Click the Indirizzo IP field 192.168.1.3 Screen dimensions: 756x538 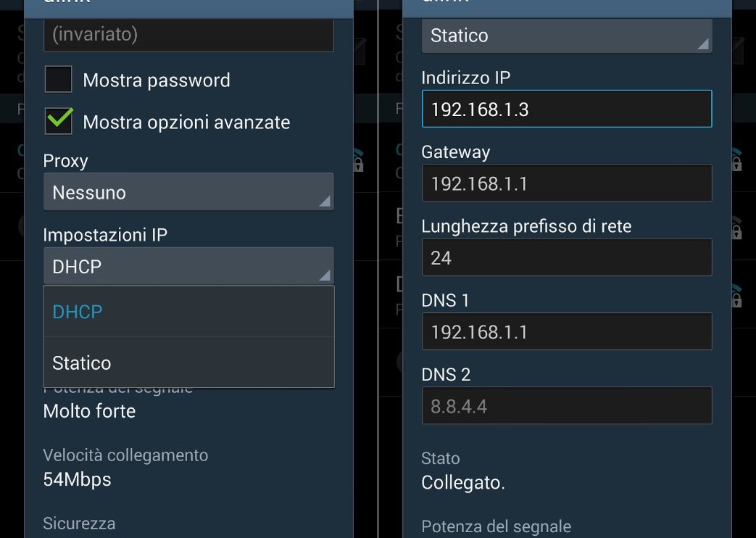pos(566,109)
